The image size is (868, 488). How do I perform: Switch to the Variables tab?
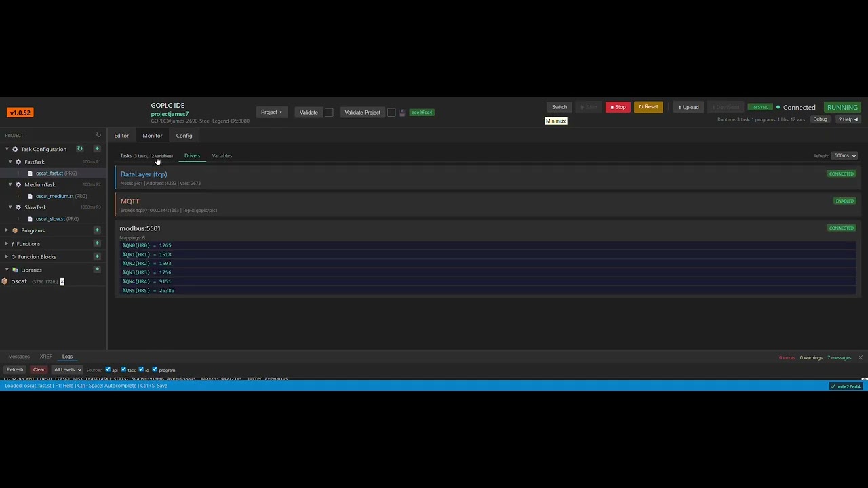coord(222,155)
